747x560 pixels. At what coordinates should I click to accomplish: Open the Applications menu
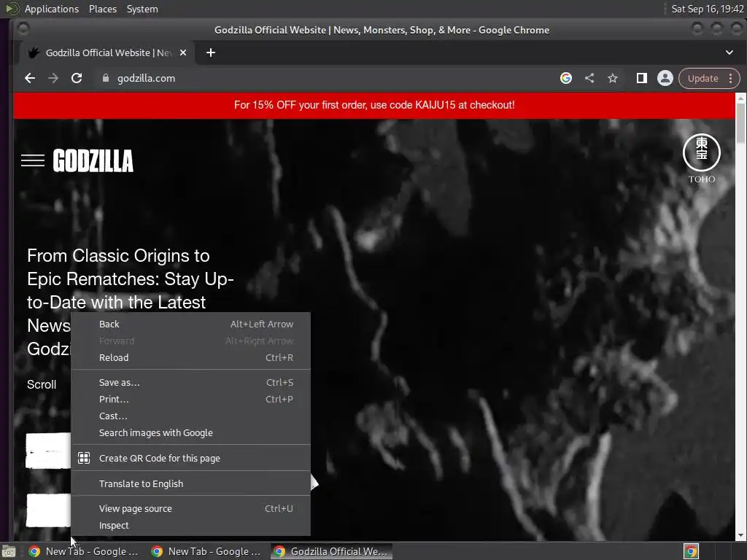(52, 9)
